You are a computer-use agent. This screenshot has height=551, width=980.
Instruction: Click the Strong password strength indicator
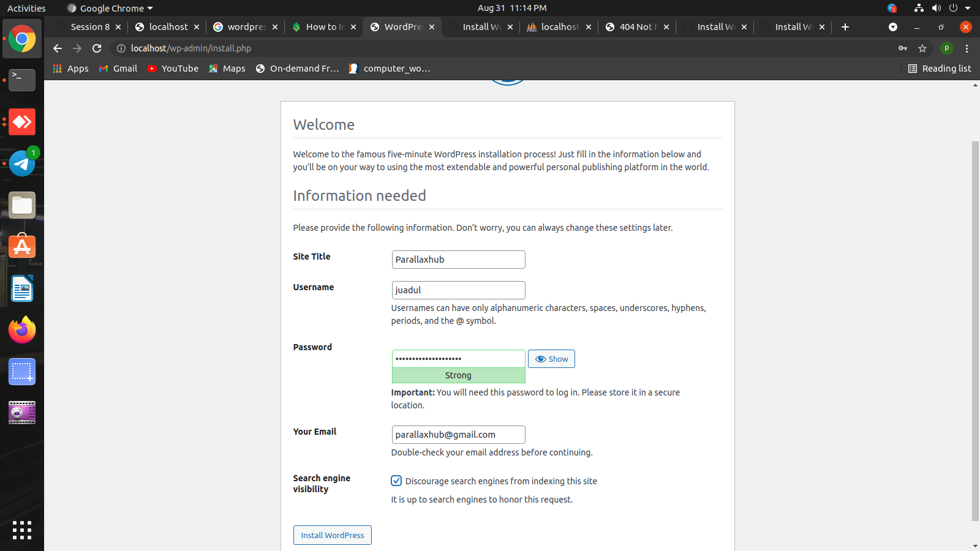point(458,375)
